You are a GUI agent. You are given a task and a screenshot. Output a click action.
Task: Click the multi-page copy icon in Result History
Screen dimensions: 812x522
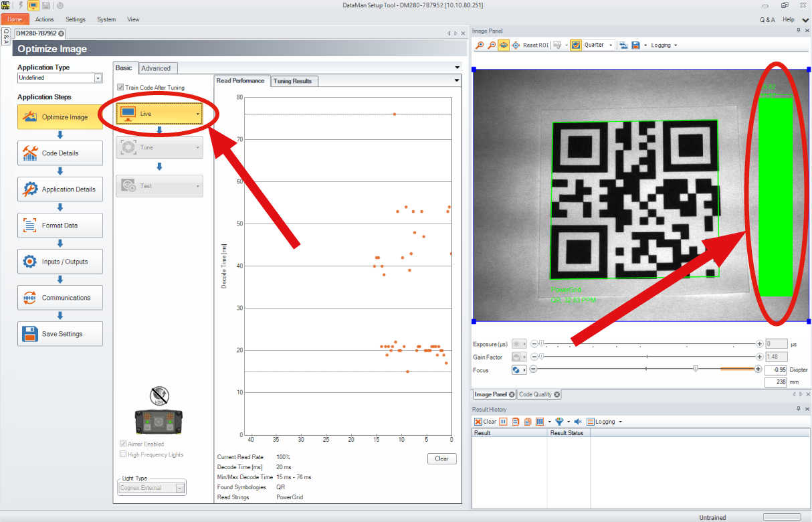pyautogui.click(x=528, y=422)
